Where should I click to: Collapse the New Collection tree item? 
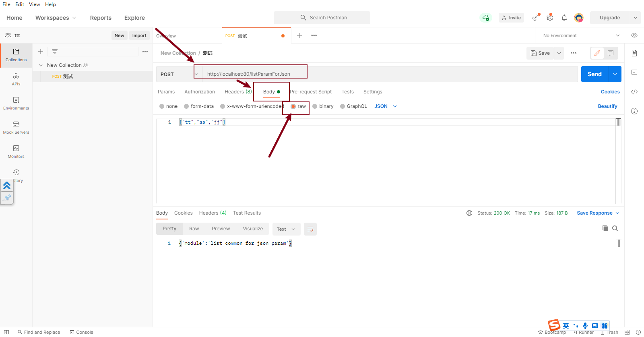[41, 65]
